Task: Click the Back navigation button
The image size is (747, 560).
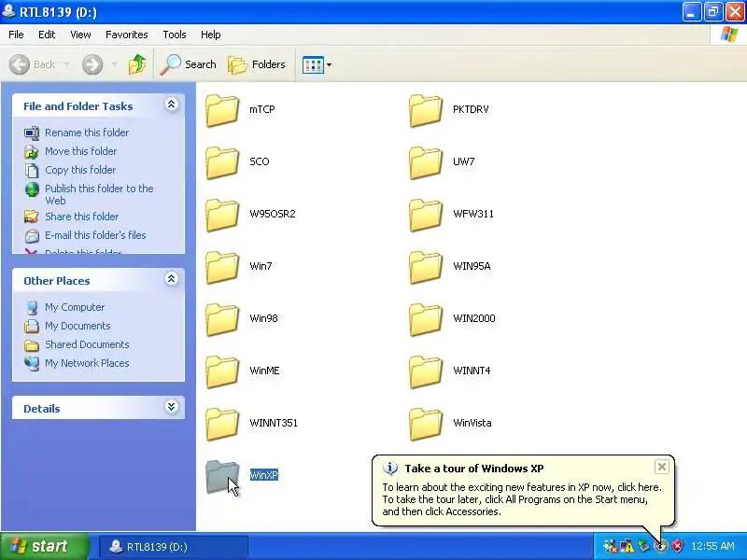Action: 33,64
